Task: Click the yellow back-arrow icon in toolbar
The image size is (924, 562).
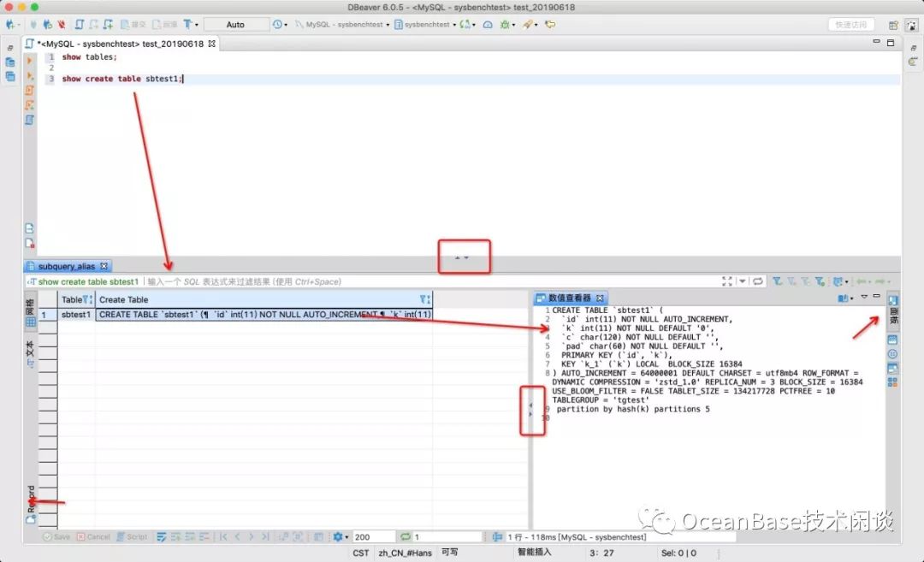Action: point(550,25)
